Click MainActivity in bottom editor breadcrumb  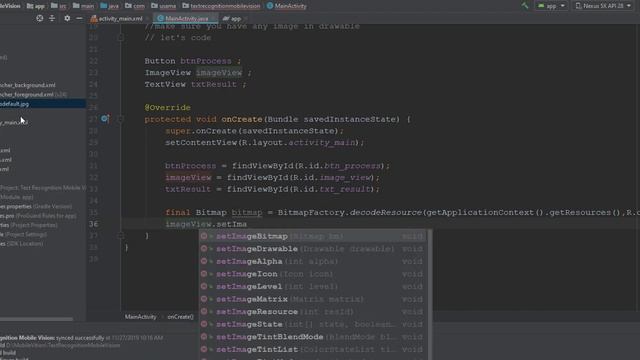click(140, 317)
